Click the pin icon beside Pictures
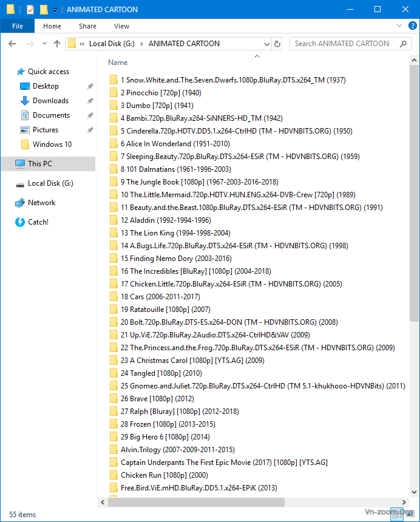The width and height of the screenshot is (420, 522). [90, 130]
